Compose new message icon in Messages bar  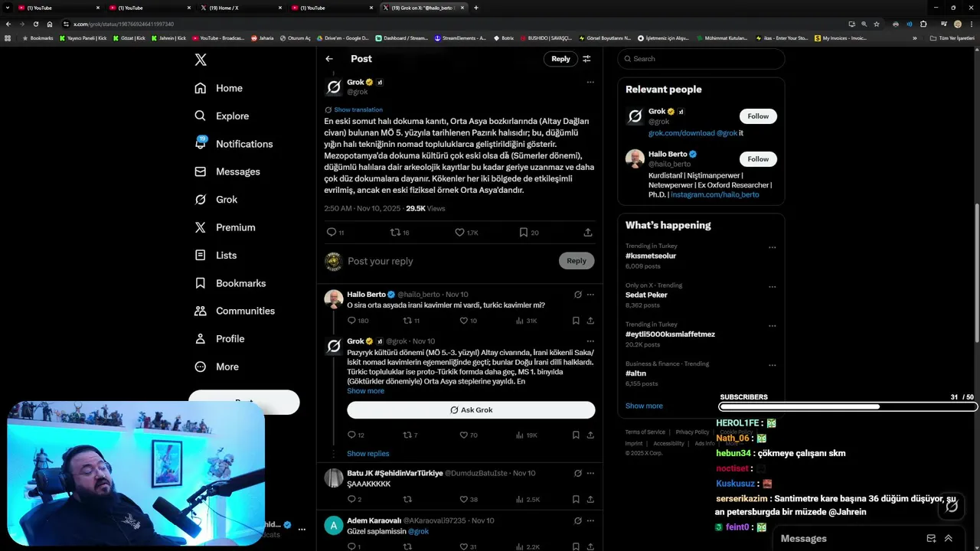tap(931, 538)
